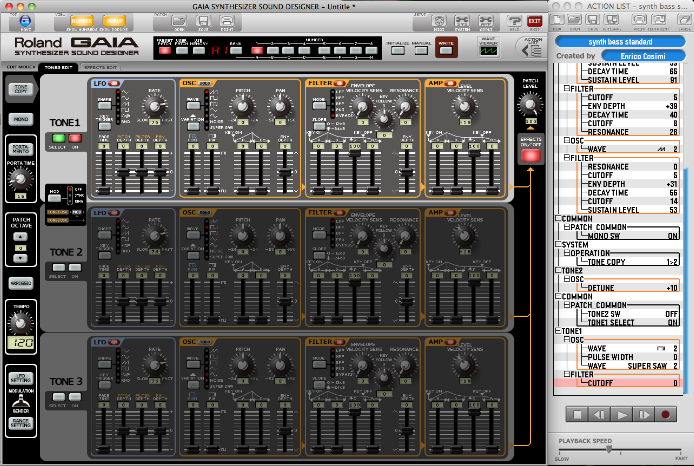694x466 pixels.
Task: Click the Save floppy icon in main toolbar
Action: click(203, 21)
